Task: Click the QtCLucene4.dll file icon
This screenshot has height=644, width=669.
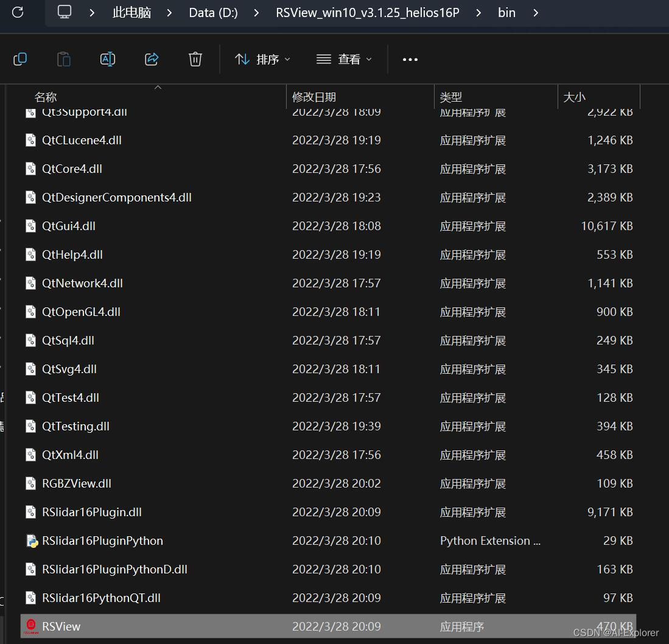Action: pos(30,141)
